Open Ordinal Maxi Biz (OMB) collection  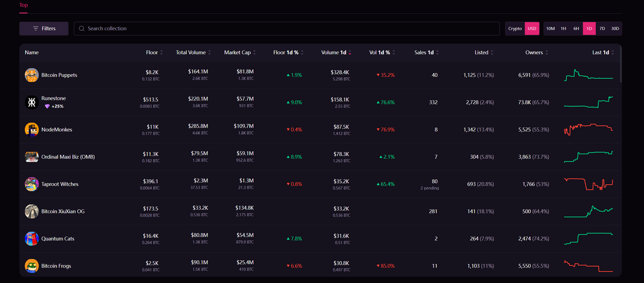68,157
